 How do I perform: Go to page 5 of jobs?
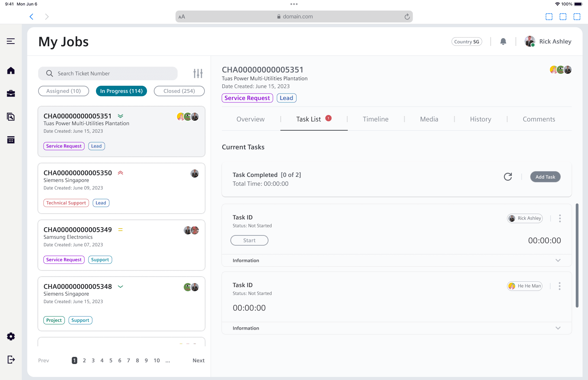pos(111,361)
